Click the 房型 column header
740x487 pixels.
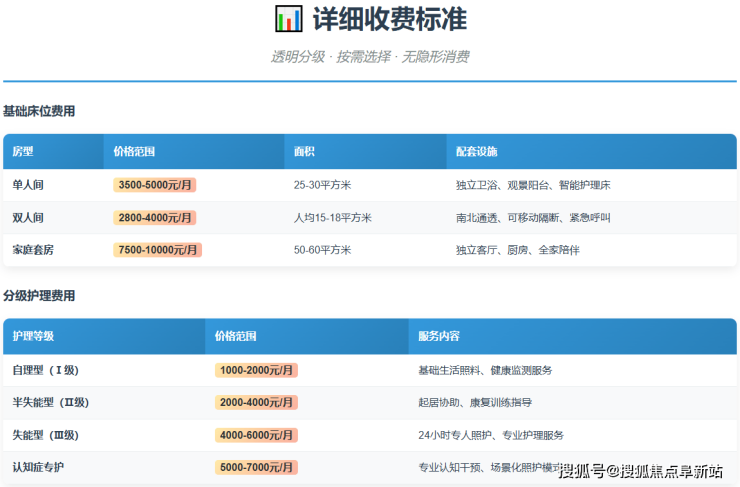tap(23, 152)
